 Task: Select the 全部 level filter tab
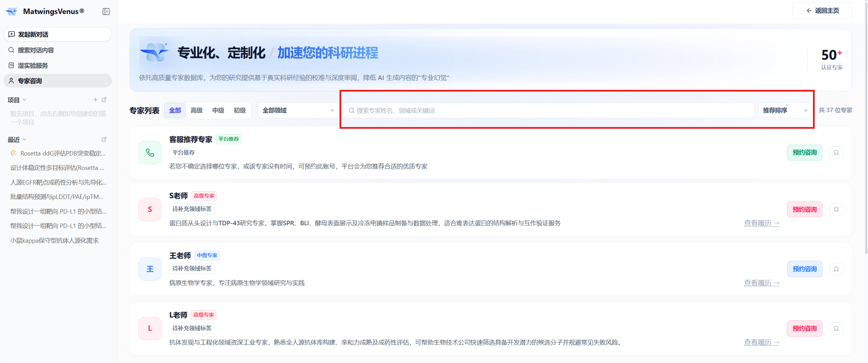pos(175,110)
